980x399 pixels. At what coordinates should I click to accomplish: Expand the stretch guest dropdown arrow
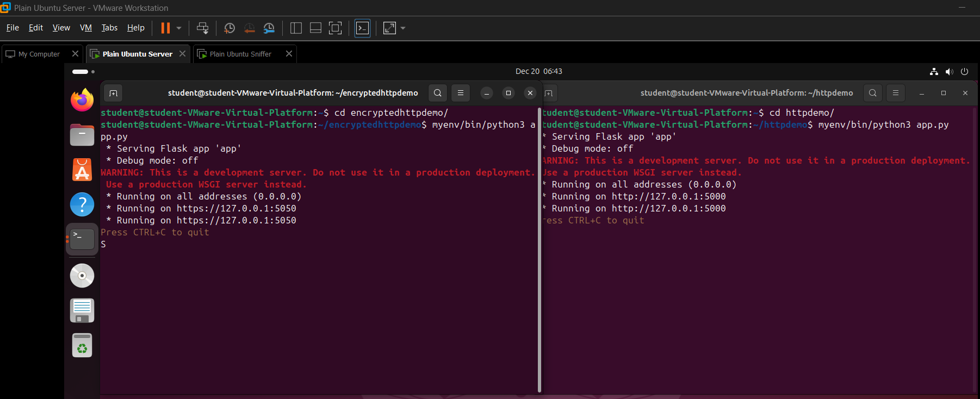(403, 28)
